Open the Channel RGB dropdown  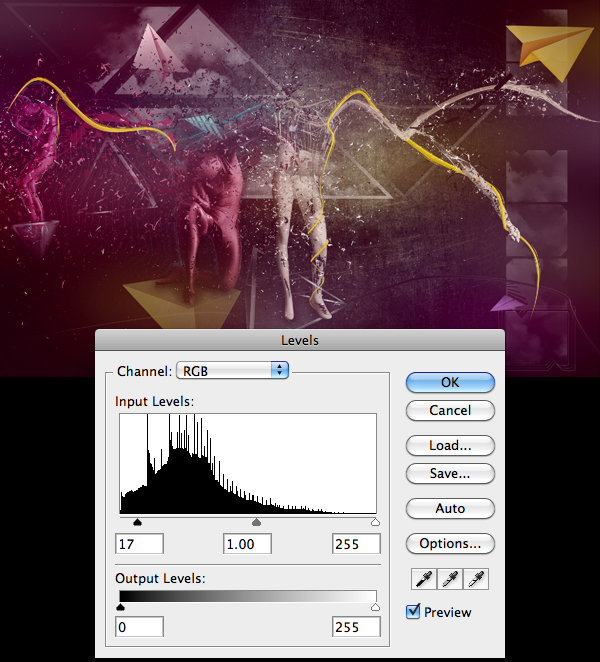coord(232,371)
